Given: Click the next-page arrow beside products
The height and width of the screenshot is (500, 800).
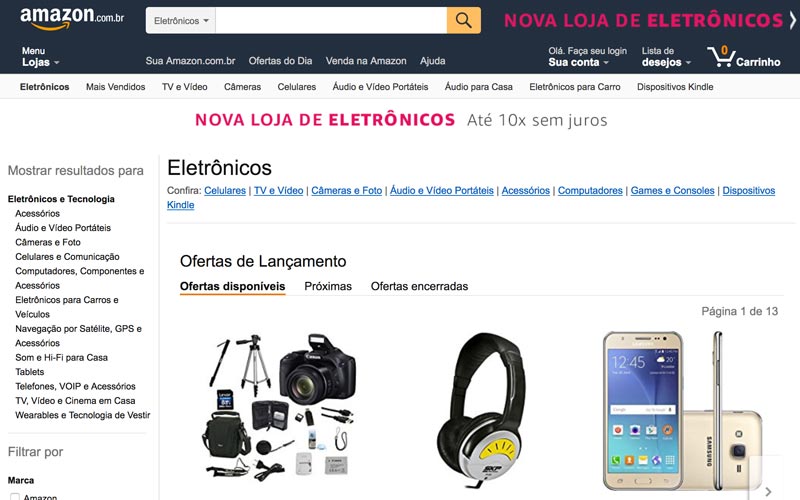Looking at the screenshot, I should (x=767, y=491).
